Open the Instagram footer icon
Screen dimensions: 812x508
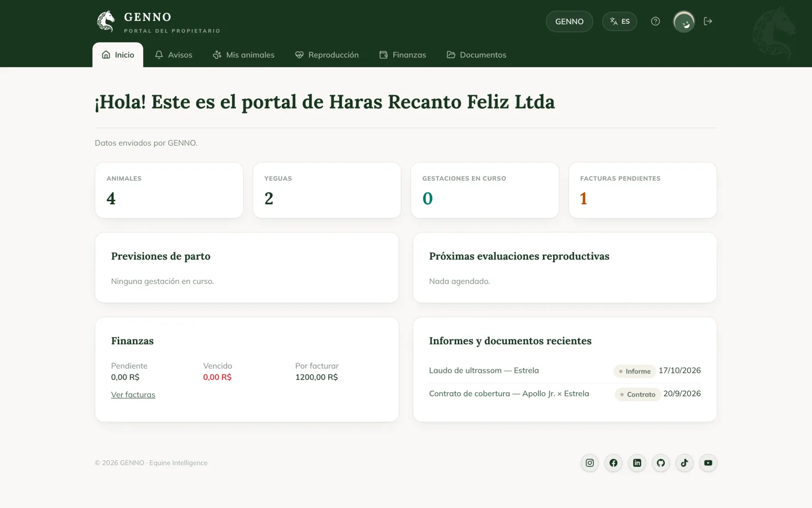click(x=590, y=463)
